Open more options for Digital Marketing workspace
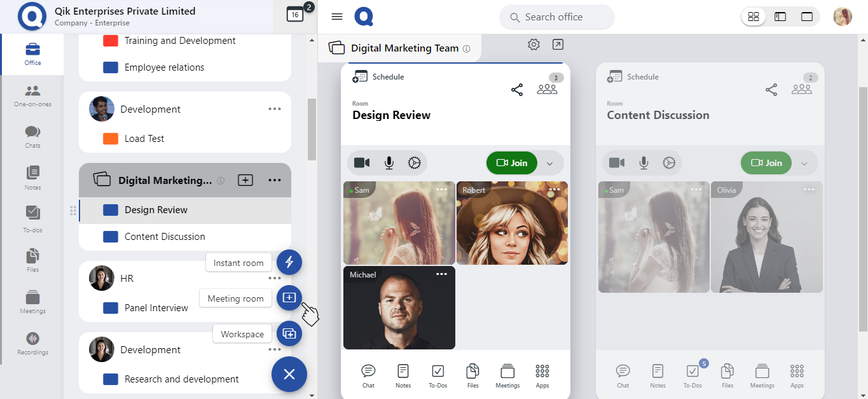The width and height of the screenshot is (868, 399). (275, 181)
